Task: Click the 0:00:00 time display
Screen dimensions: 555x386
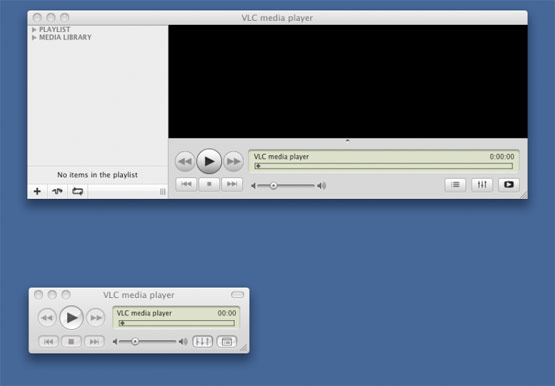Action: click(502, 157)
